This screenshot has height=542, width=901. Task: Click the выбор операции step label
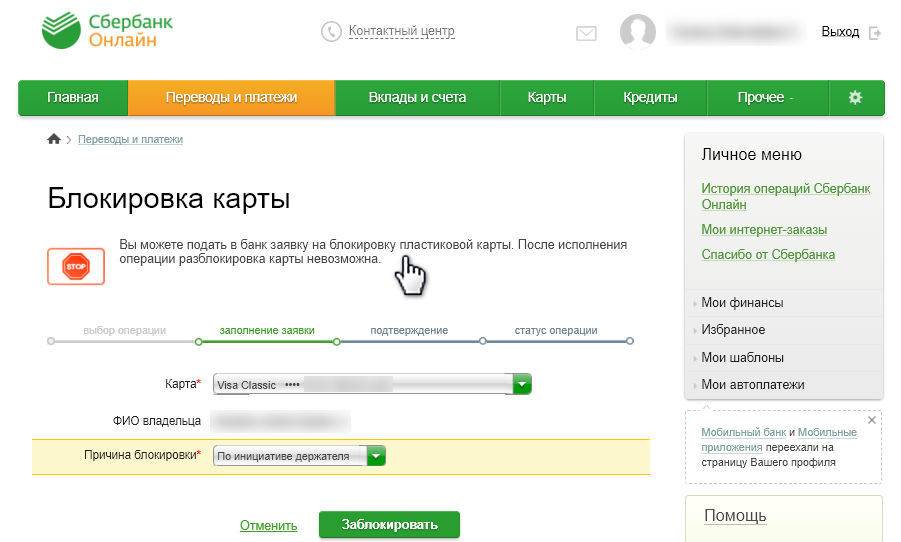[125, 330]
